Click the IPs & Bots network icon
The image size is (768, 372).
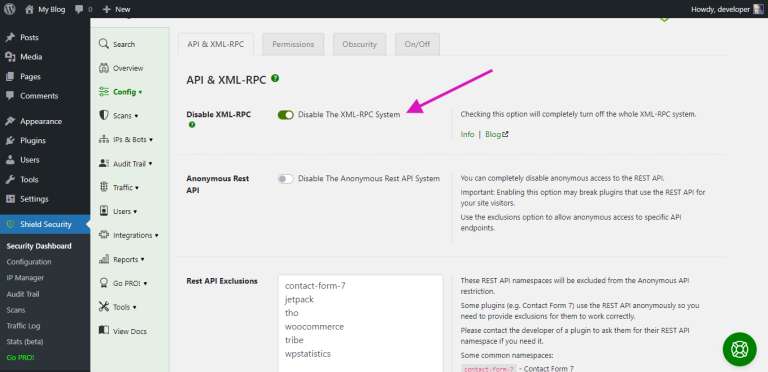[x=103, y=139]
